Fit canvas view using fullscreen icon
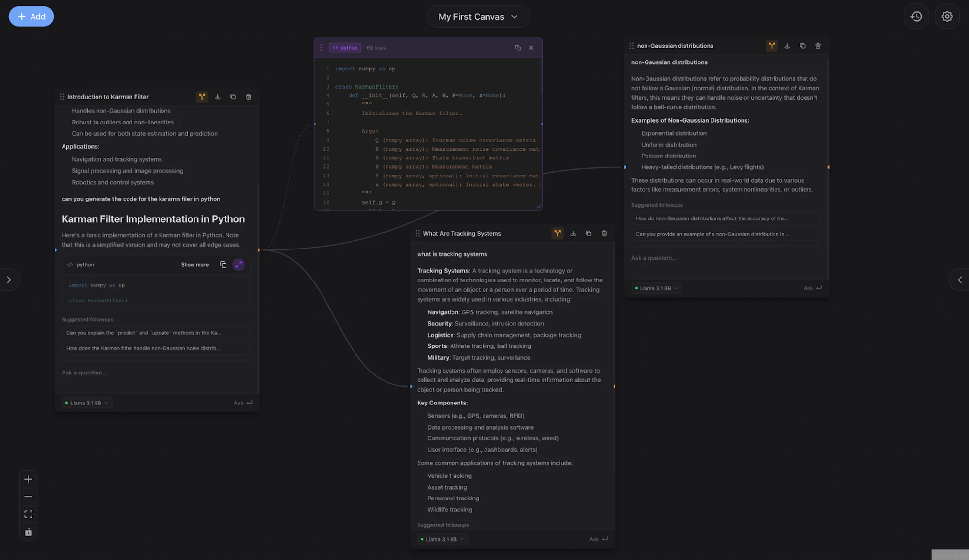This screenshot has height=560, width=969. tap(28, 514)
